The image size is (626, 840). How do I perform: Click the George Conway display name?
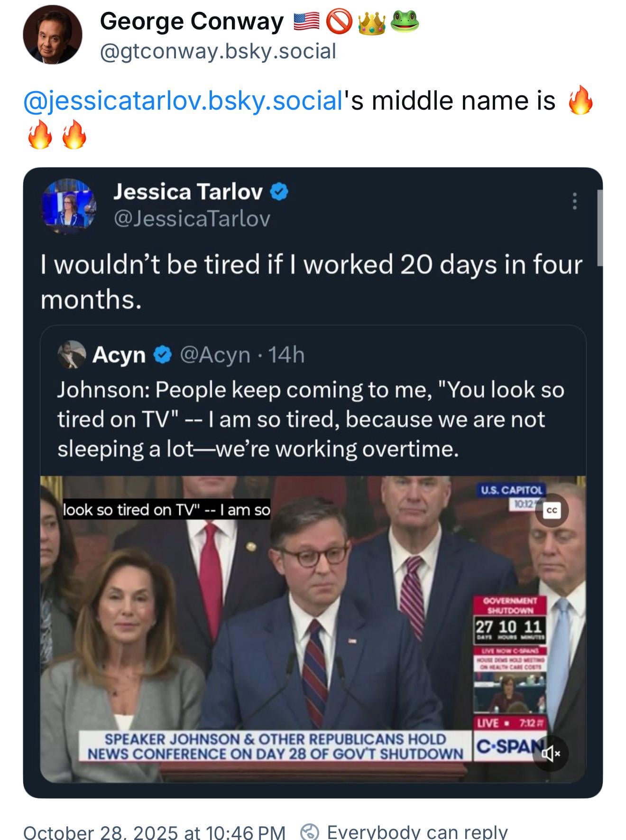tap(192, 22)
